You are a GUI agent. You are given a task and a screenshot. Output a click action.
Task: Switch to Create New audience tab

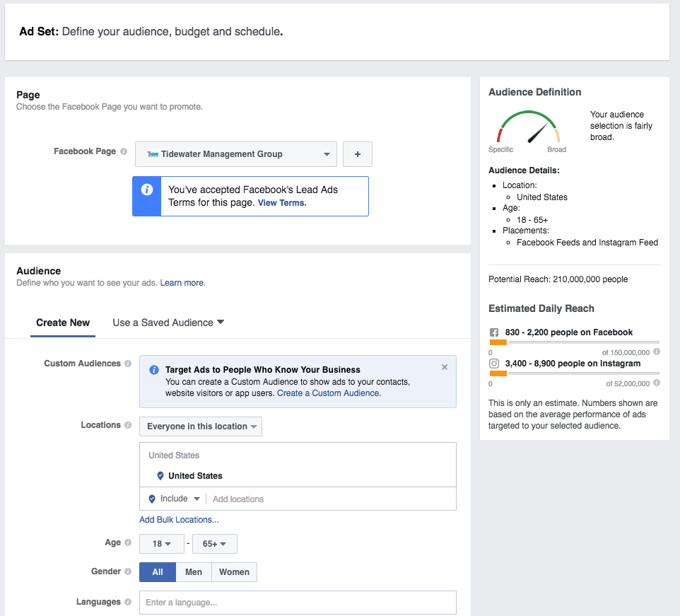[x=63, y=322]
